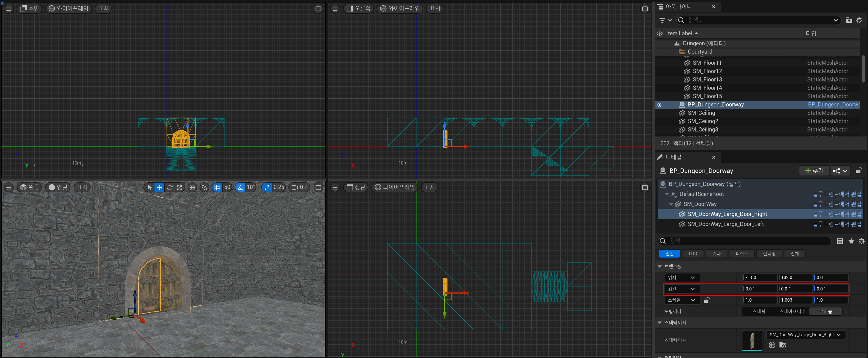This screenshot has height=358, width=868.
Task: Select the scale transform tool
Action: coord(180,187)
